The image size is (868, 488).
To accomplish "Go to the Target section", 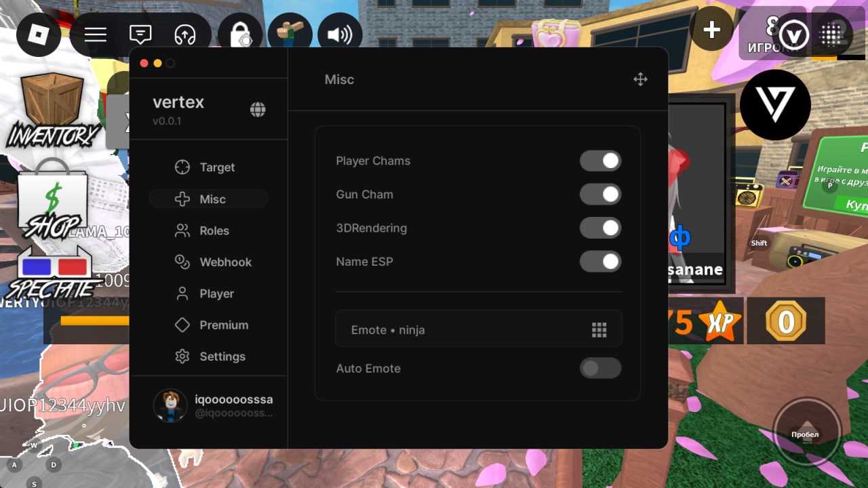I will [x=208, y=167].
